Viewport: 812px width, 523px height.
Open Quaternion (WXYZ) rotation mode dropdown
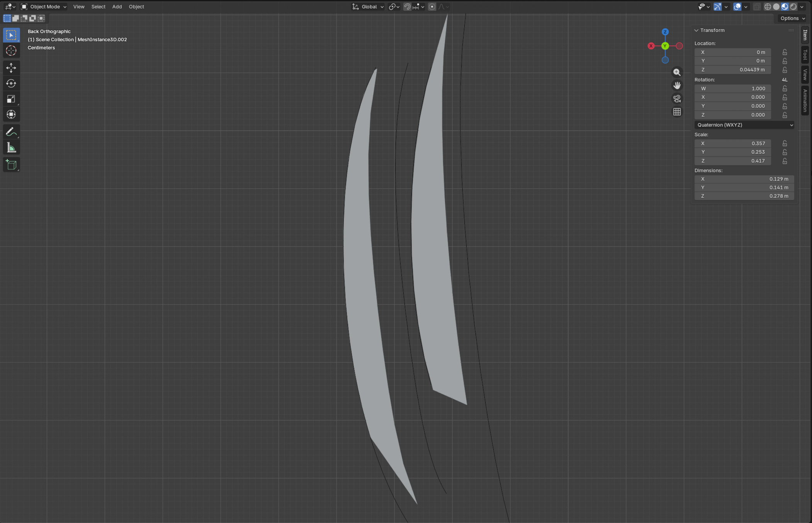tap(744, 125)
